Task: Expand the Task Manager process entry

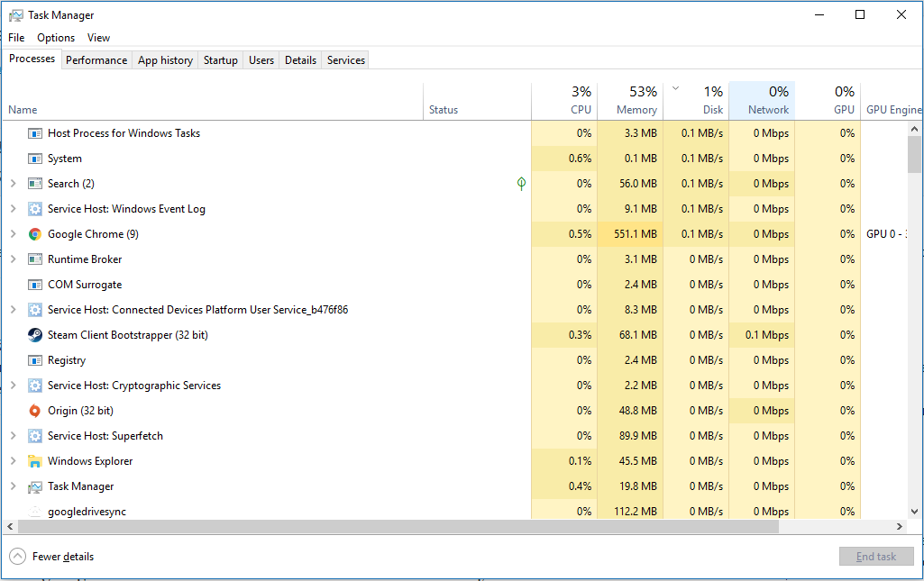Action: (x=13, y=486)
